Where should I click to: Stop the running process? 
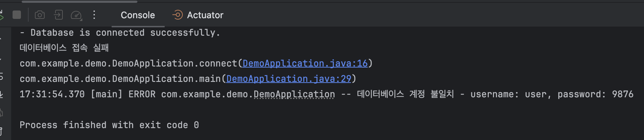pos(17,15)
